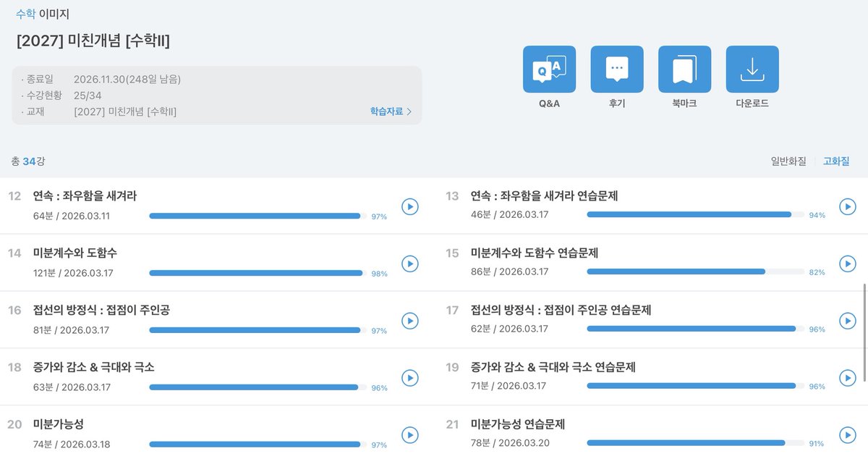Open 학습자료 link with chevron
Screen dimensions: 868x459
click(x=391, y=111)
